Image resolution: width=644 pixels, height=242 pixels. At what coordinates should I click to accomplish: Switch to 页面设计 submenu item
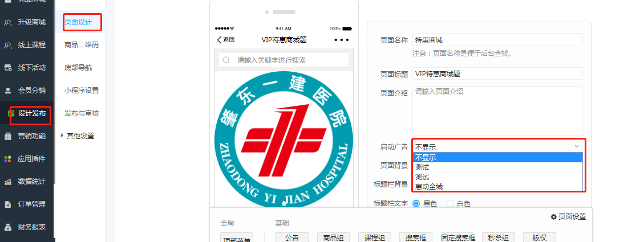tap(78, 22)
